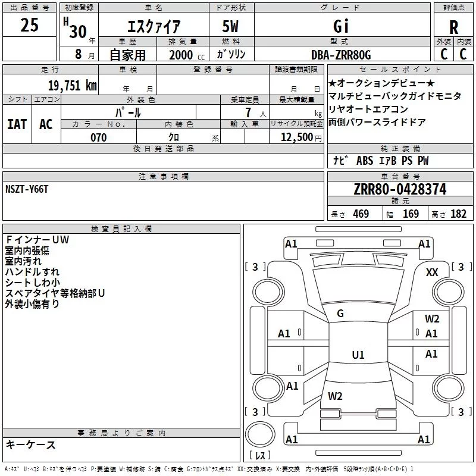Click the "W2" mark on rear glass
Viewport: 476px width, 476px height.
pyautogui.click(x=335, y=396)
